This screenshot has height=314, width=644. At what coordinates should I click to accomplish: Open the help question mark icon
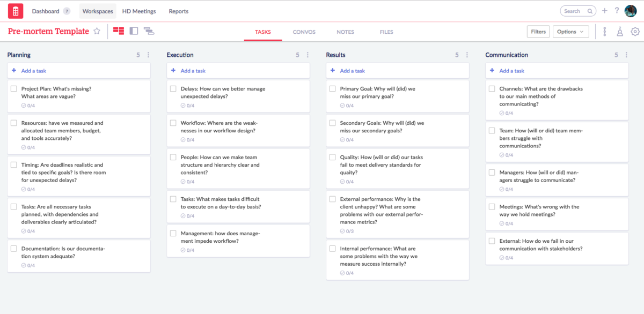click(617, 11)
